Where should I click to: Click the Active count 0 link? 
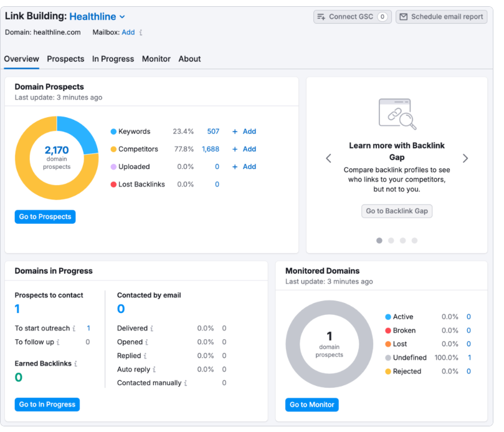tap(468, 317)
